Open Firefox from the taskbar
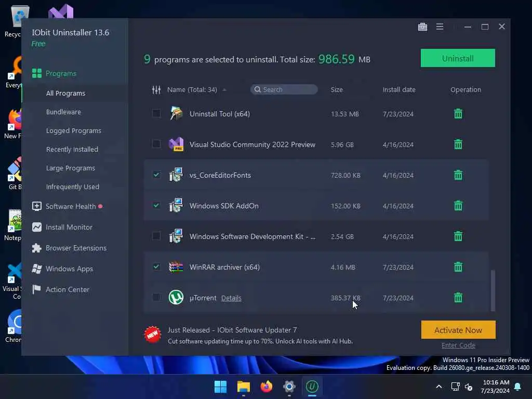 pos(267,387)
